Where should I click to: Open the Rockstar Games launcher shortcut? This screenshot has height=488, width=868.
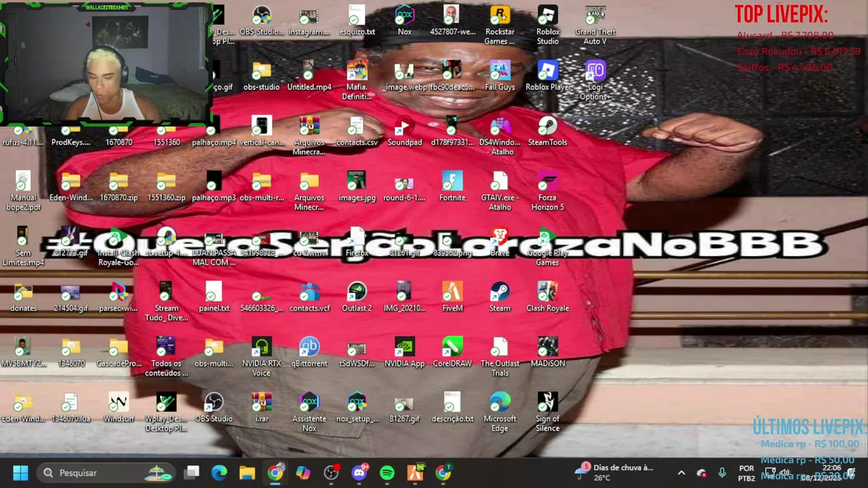(500, 25)
